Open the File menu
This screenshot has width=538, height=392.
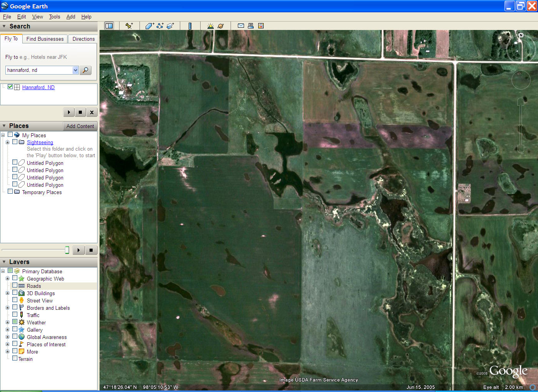click(x=7, y=17)
